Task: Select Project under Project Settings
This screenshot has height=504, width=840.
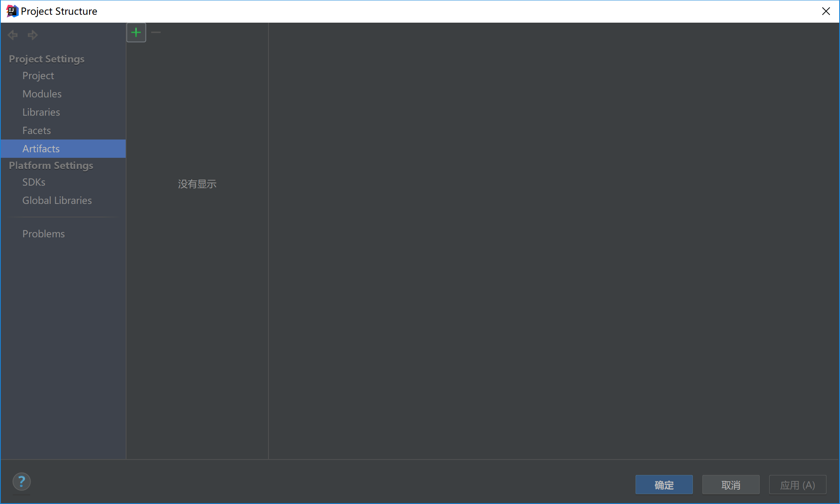Action: click(x=38, y=75)
